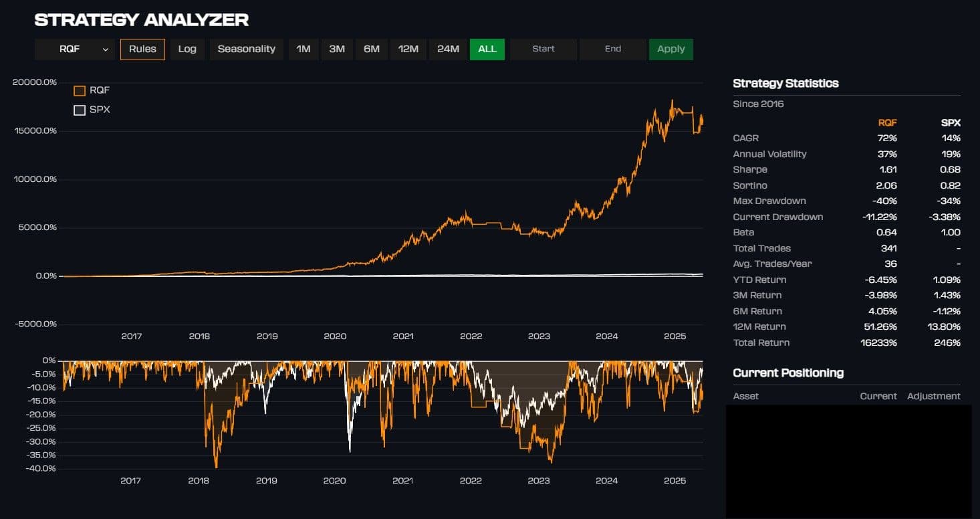
Task: Select the 6M time range
Action: click(x=372, y=49)
